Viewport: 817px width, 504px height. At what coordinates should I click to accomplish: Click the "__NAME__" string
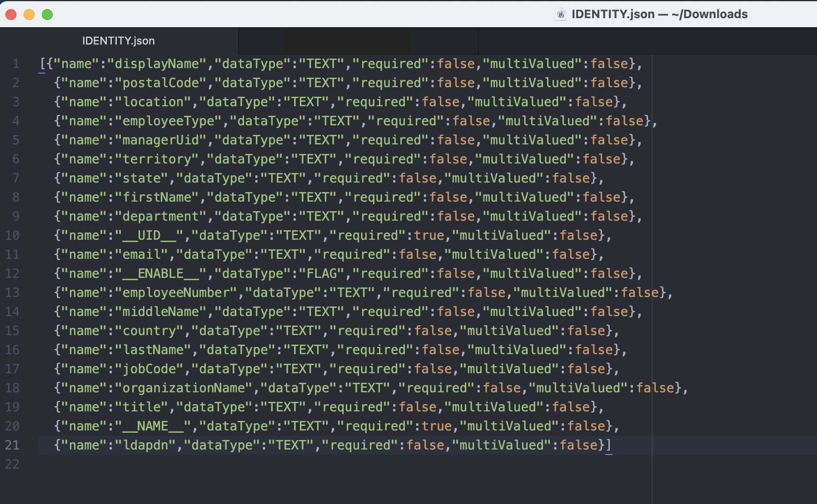click(x=154, y=426)
